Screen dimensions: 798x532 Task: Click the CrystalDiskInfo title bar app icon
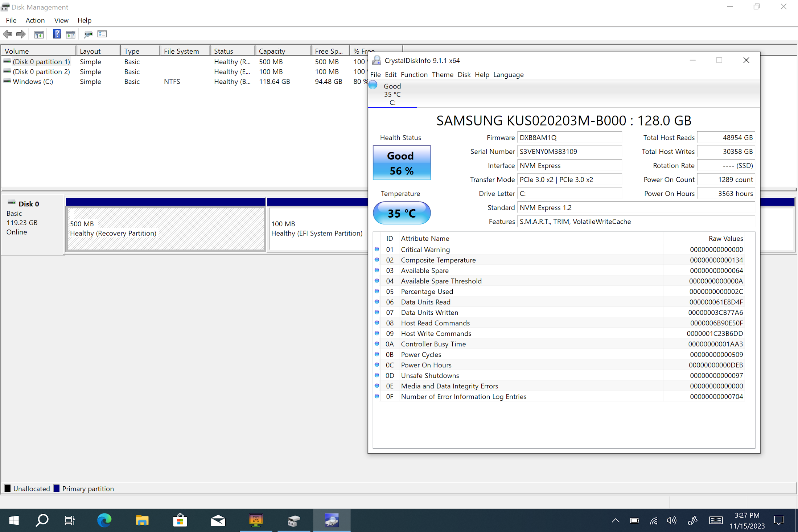click(x=377, y=60)
